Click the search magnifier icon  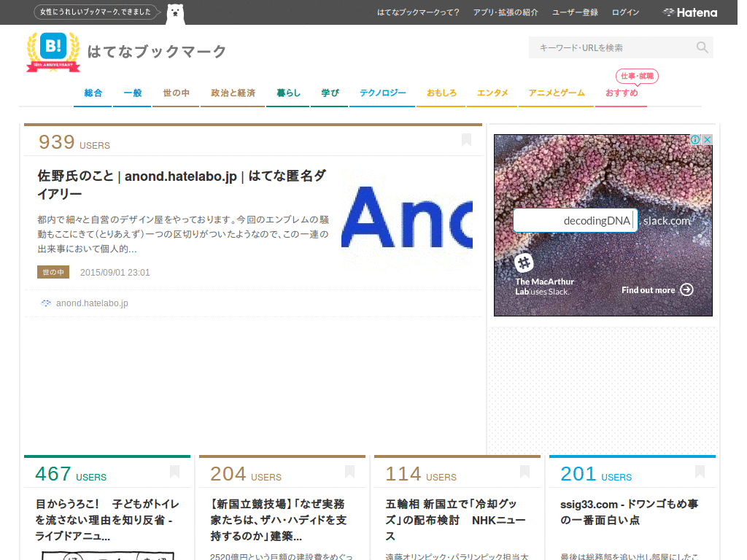702,47
